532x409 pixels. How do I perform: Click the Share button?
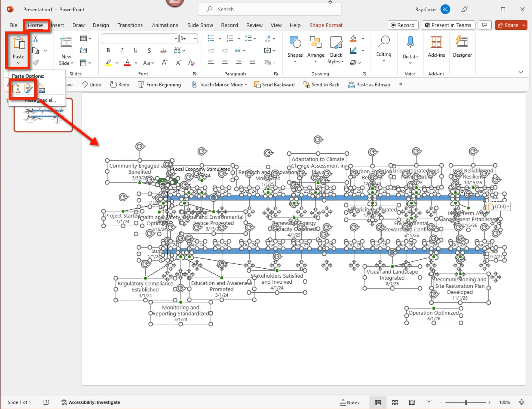[508, 25]
